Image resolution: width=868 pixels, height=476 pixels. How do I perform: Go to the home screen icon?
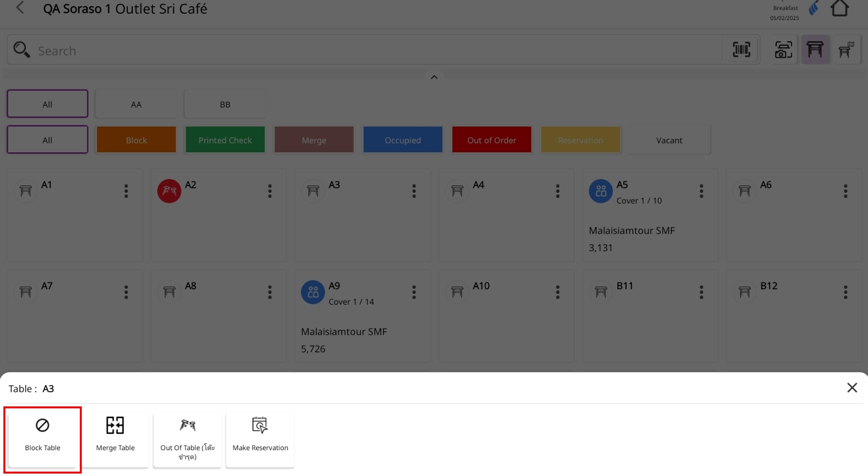pos(839,9)
